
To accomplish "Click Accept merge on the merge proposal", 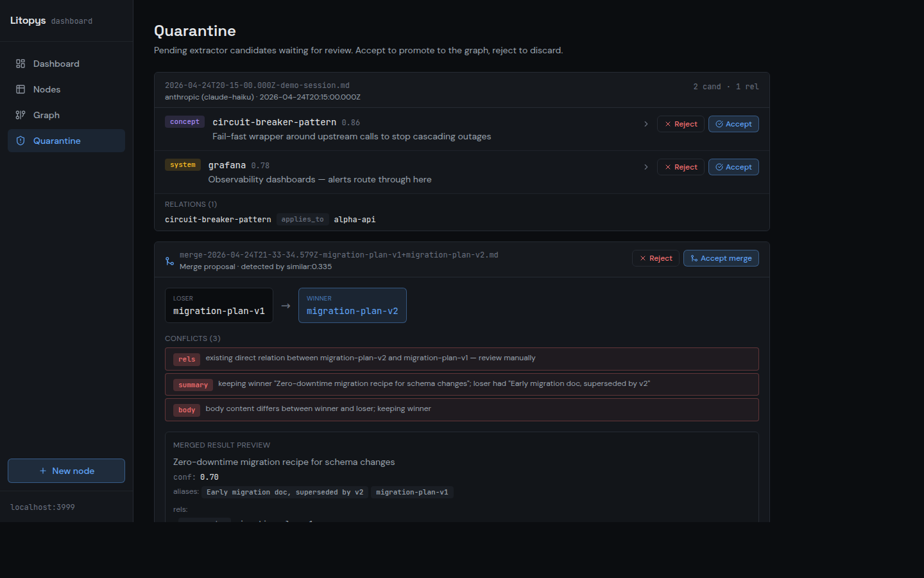I will pos(721,258).
